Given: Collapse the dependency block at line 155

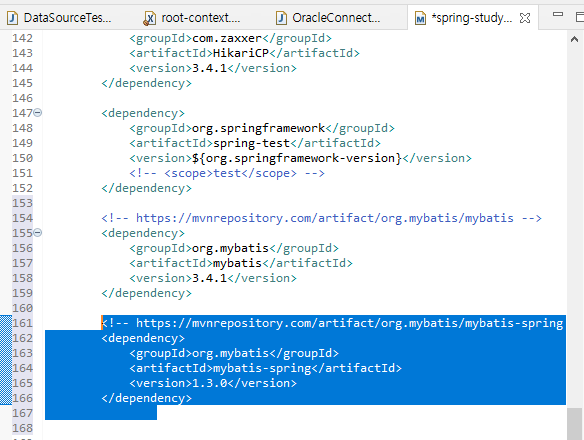Looking at the screenshot, I should (38, 233).
